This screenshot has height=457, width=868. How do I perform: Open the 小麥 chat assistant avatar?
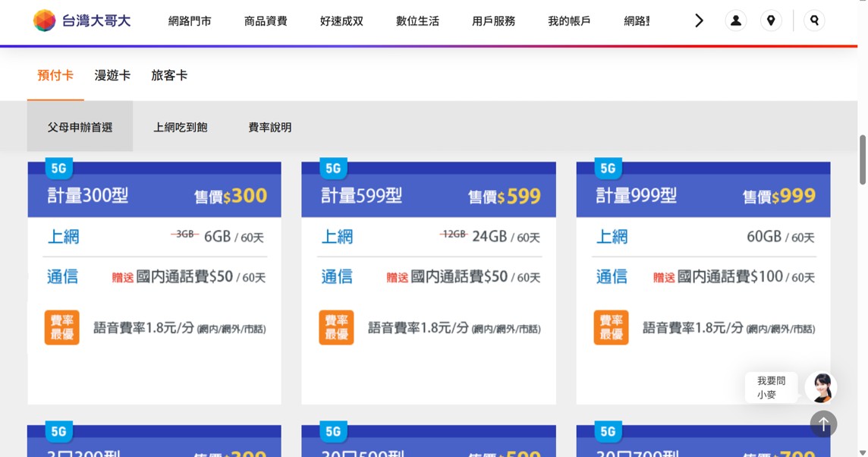pos(820,387)
